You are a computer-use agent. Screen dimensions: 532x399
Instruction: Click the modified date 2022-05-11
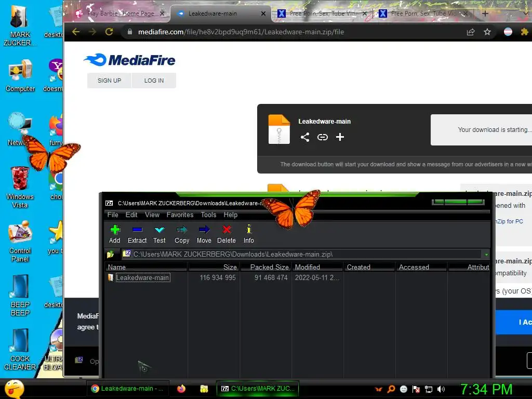pyautogui.click(x=316, y=277)
